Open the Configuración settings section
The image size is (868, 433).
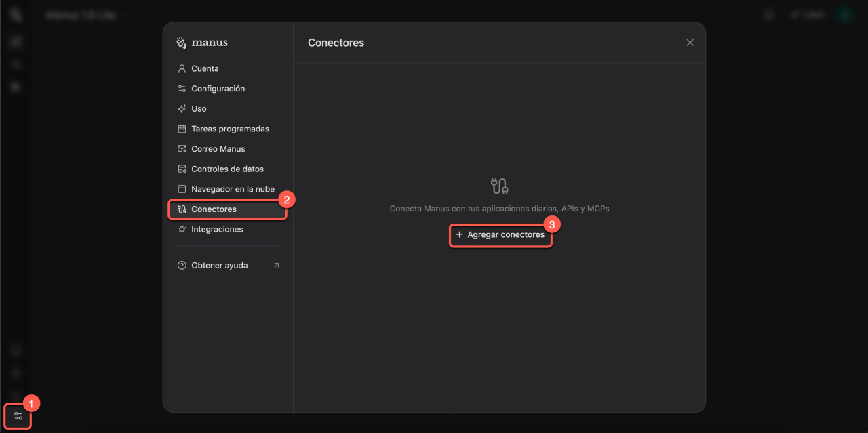pos(218,89)
